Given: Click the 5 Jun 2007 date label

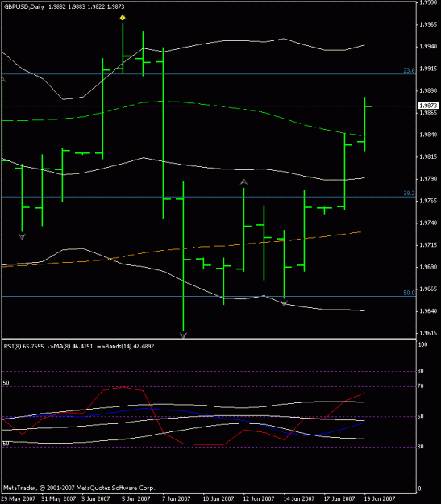Looking at the screenshot, I should [136, 498].
